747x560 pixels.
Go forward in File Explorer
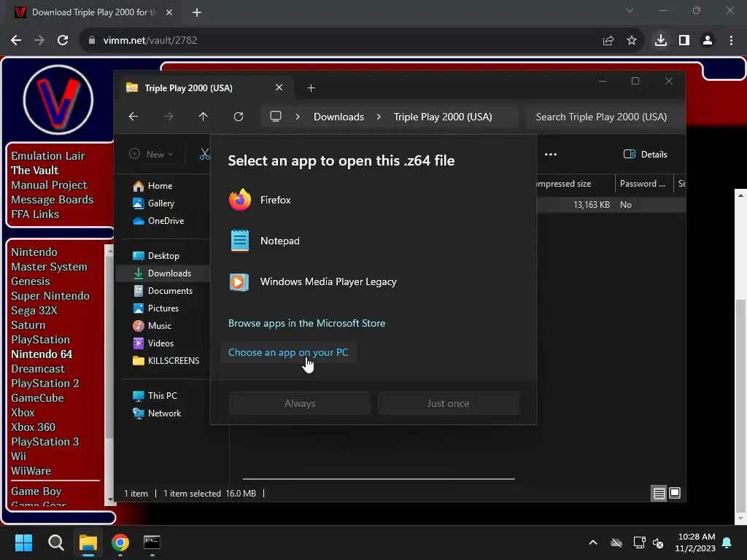(x=169, y=117)
